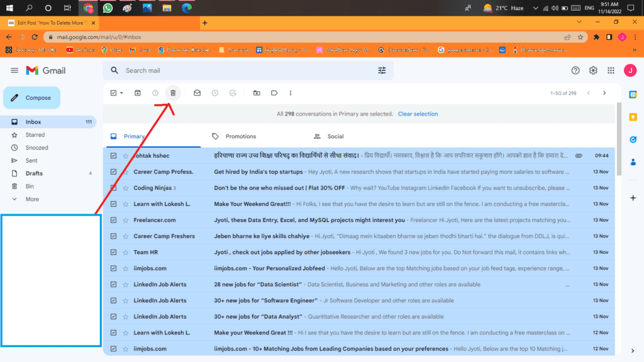
Task: Click the Clear selection link
Action: (x=418, y=114)
